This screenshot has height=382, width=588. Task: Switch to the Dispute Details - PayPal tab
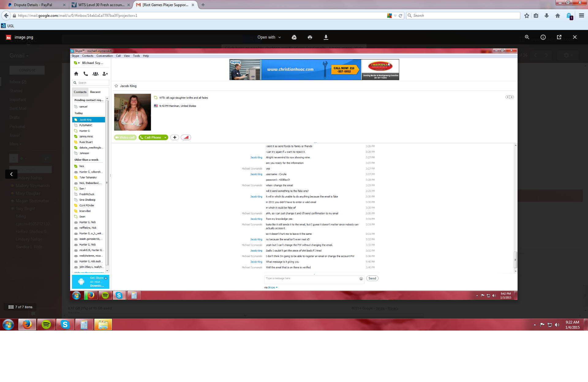coord(33,5)
